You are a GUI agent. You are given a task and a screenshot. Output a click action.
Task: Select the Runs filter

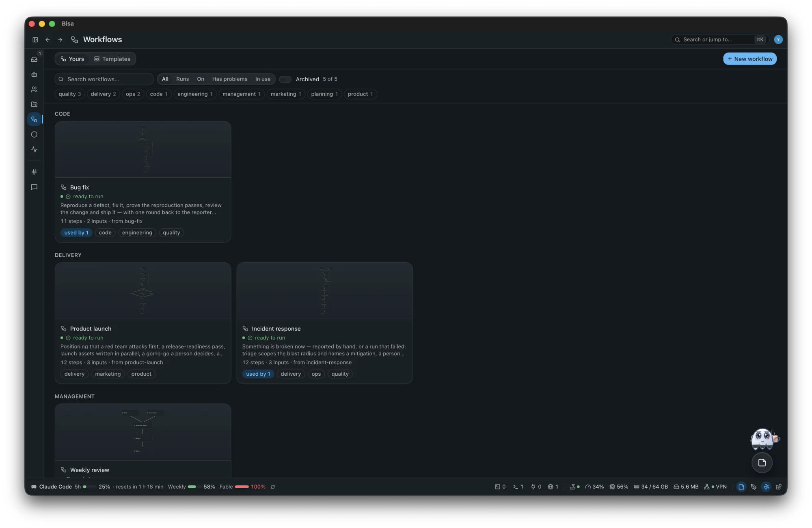tap(183, 79)
